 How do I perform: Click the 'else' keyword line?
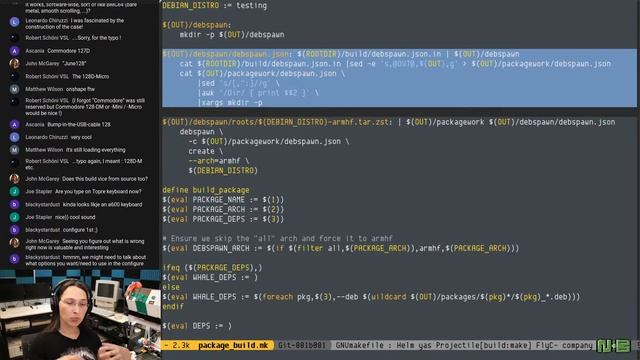click(171, 287)
